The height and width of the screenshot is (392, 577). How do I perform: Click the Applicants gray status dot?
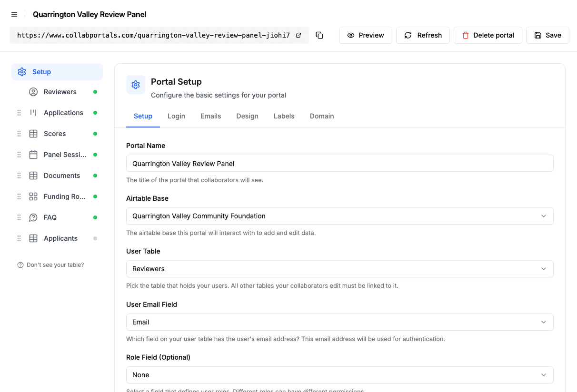click(x=95, y=238)
